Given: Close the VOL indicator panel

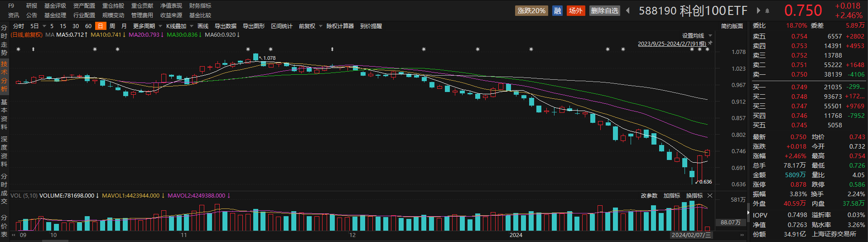Looking at the screenshot, I should tap(710, 196).
